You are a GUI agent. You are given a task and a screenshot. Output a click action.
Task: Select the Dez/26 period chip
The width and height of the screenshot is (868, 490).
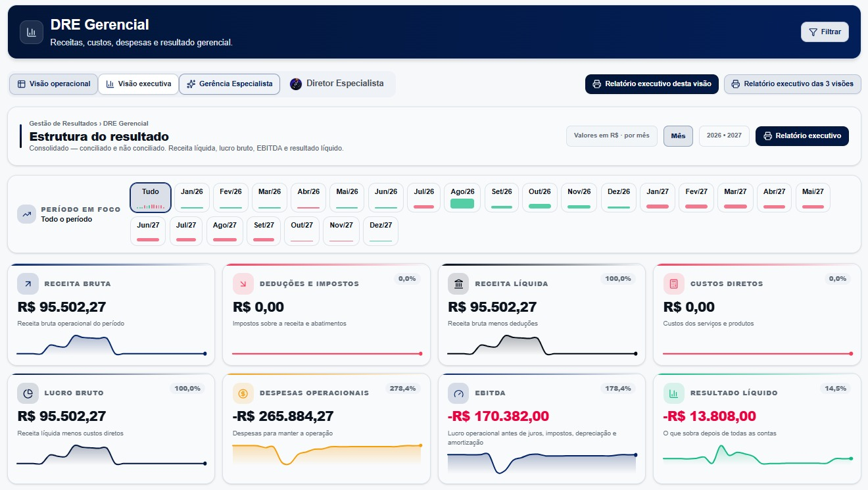point(619,197)
